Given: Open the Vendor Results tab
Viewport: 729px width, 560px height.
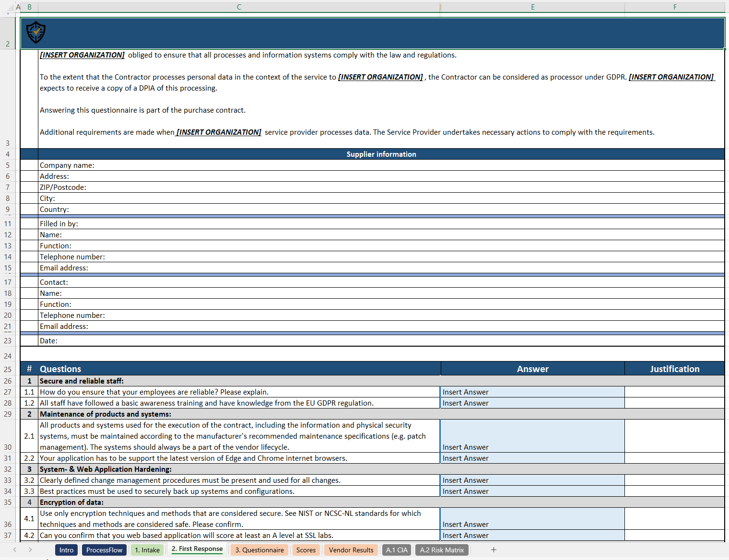Looking at the screenshot, I should [x=351, y=550].
